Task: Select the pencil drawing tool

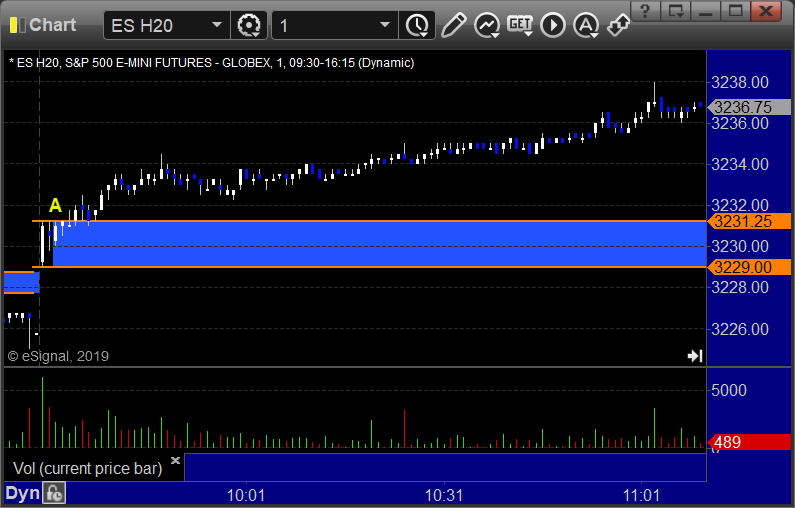Action: pos(453,25)
